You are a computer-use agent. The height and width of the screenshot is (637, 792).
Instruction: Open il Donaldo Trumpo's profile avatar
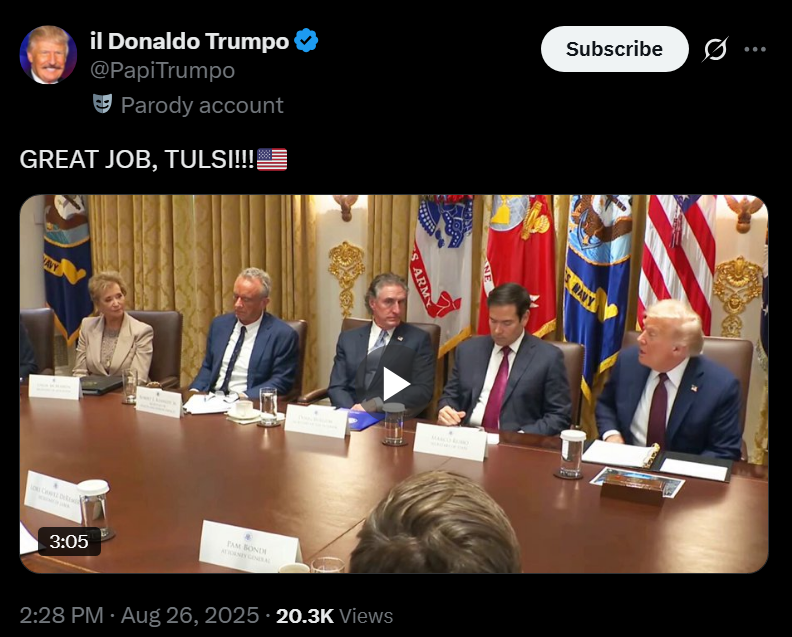point(48,55)
